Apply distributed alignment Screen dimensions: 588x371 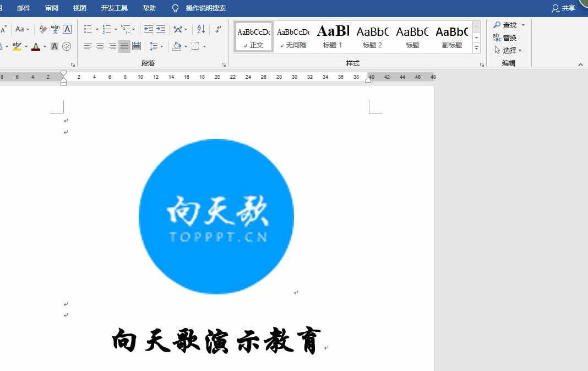137,46
